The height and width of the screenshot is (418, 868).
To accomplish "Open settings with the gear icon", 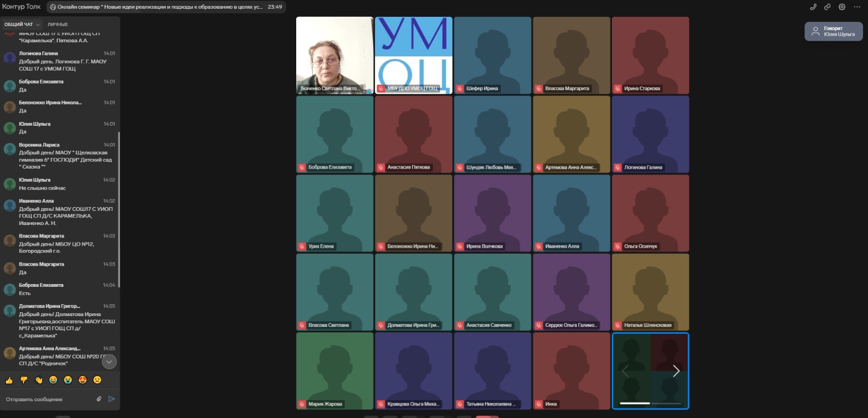I will (x=842, y=7).
